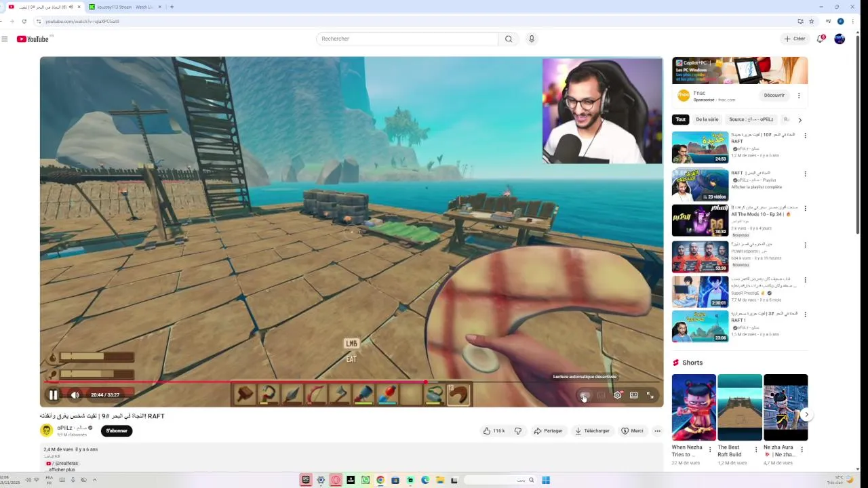This screenshot has height=488, width=868.
Task: Dislike the video
Action: coord(518,431)
